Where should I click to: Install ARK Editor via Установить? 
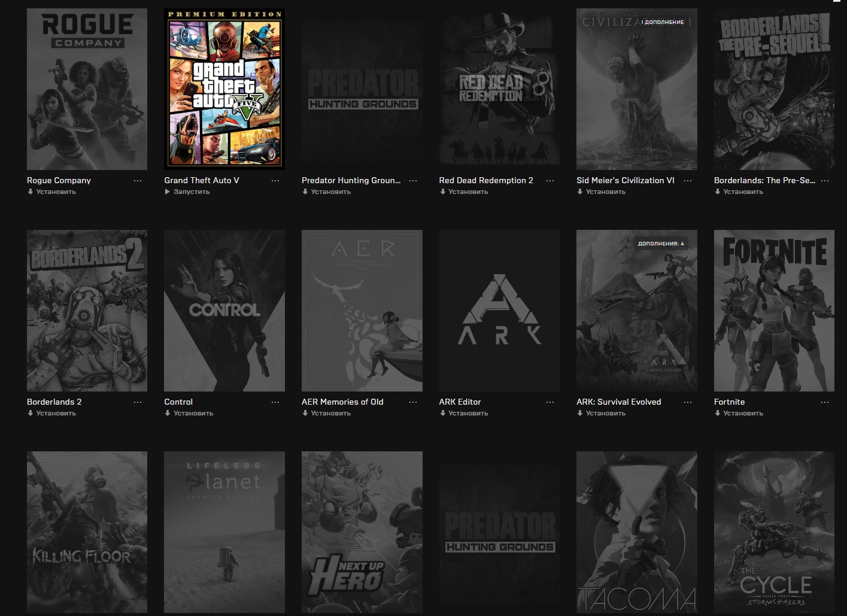(464, 414)
